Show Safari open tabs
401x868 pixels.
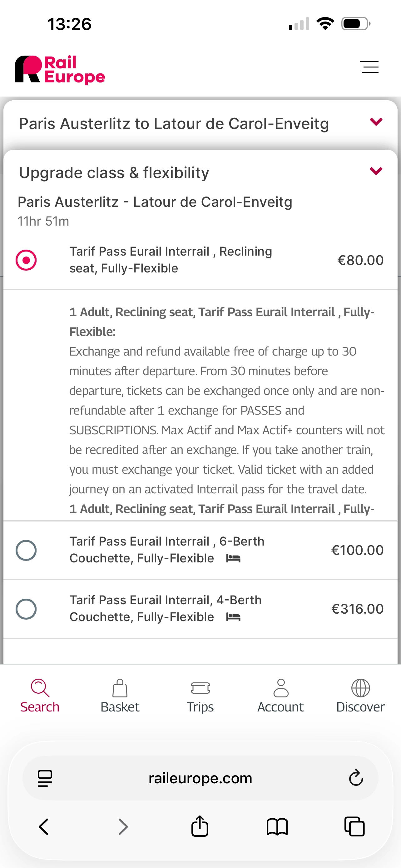354,826
